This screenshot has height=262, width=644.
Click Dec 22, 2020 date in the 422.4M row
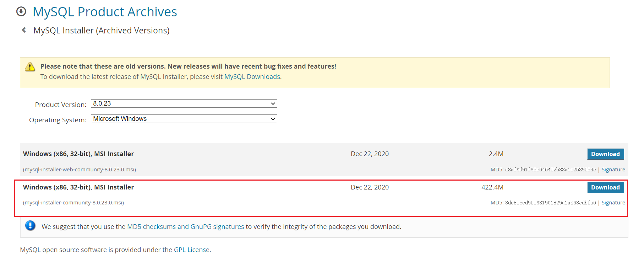370,187
